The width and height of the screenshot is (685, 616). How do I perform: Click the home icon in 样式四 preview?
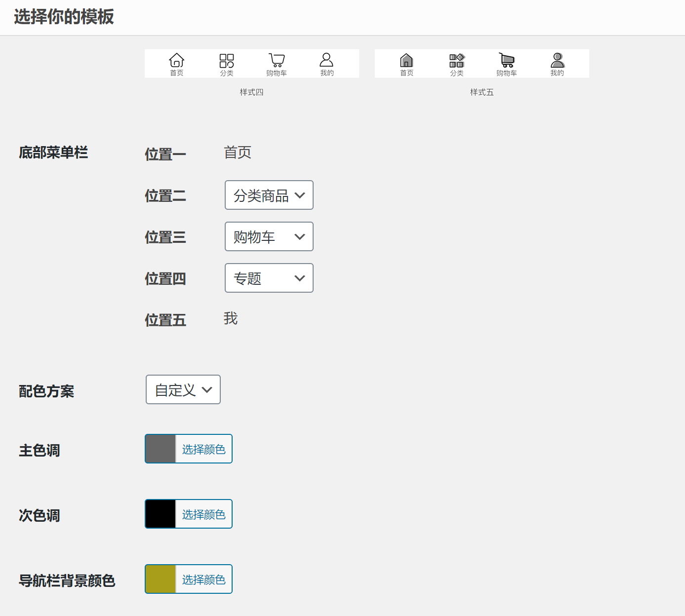176,60
